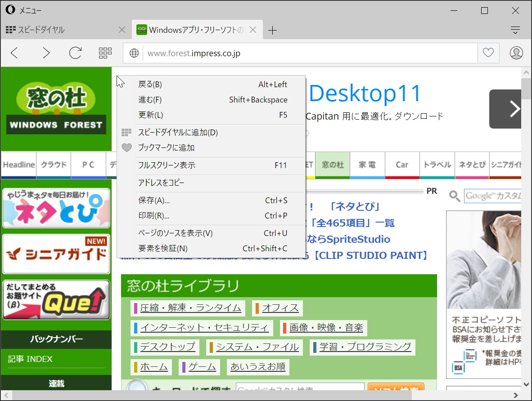
Task: Select the 家電 category tab
Action: point(367,165)
